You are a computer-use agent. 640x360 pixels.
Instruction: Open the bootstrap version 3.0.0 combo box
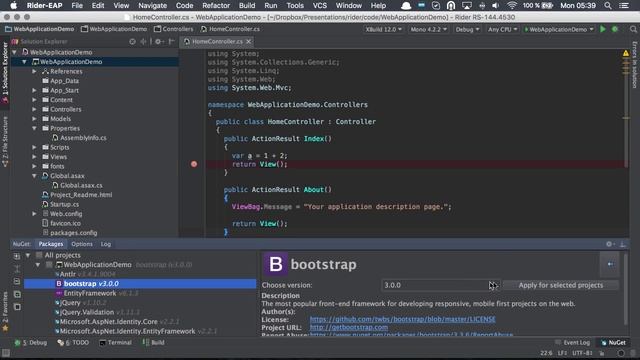440,285
